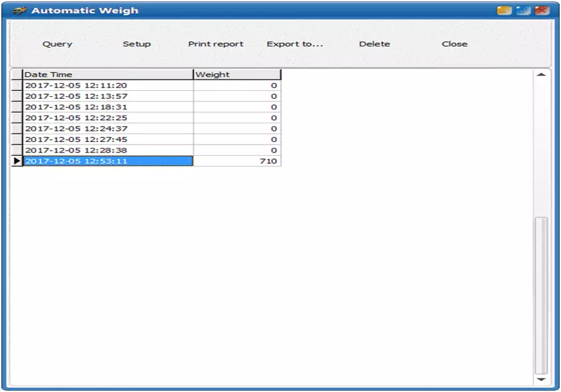Click the weight cell for 12:11:20
This screenshot has width=561, height=392.
(237, 86)
